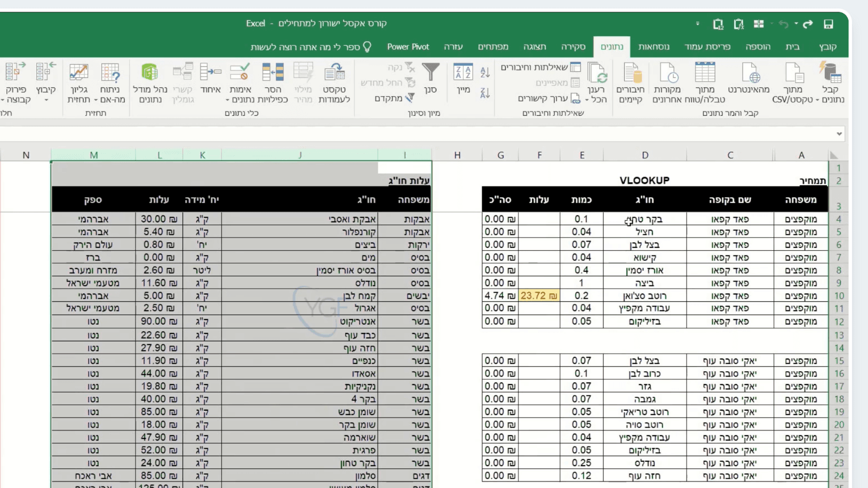Click the From Text/CSV import icon
868x488 pixels.
tap(793, 73)
